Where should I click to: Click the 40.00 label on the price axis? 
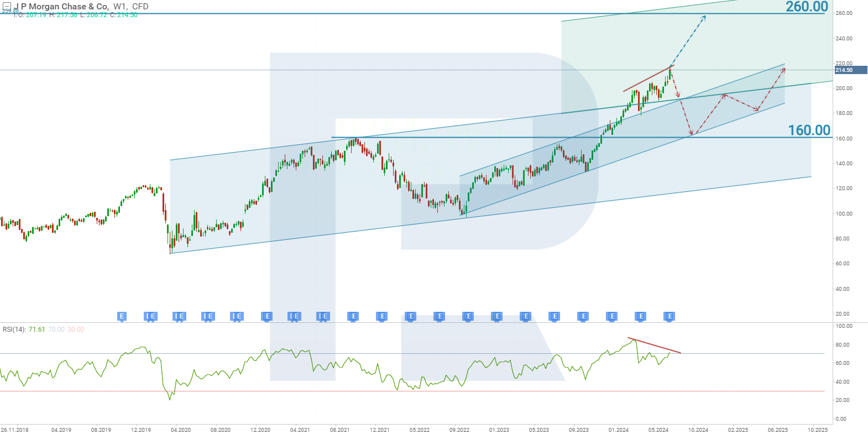(843, 289)
